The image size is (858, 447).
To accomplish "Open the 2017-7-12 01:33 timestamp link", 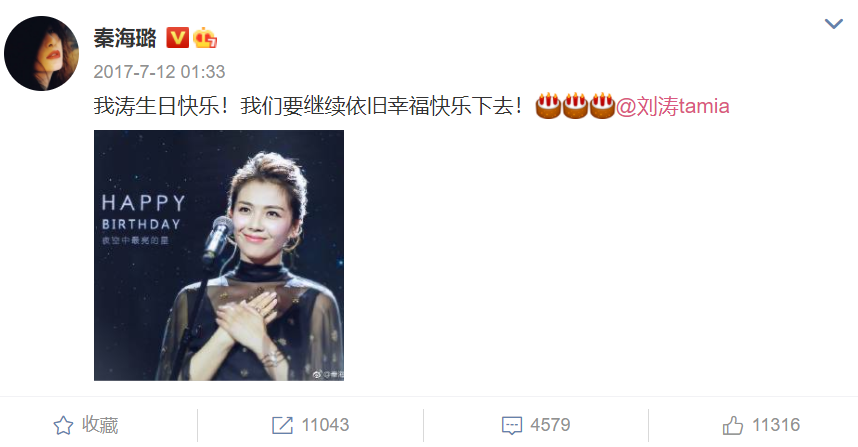I will tap(159, 72).
